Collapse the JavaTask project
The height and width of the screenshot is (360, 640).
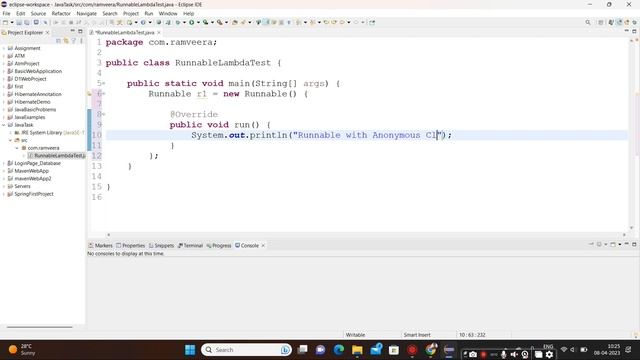(x=4, y=125)
